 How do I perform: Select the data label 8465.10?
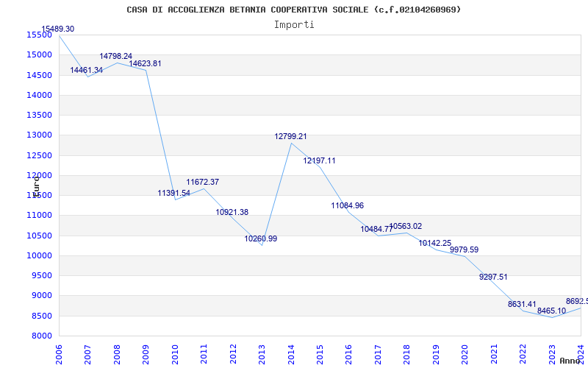pyautogui.click(x=551, y=311)
